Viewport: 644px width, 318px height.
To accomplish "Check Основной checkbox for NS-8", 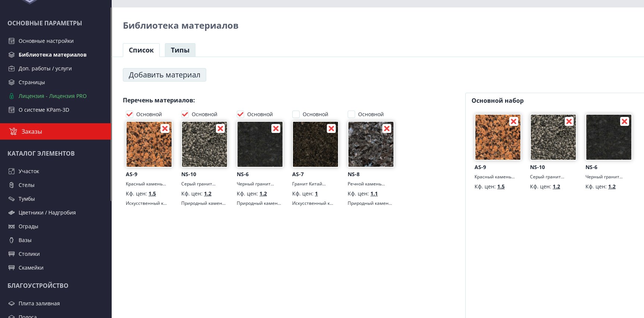I will click(x=351, y=114).
